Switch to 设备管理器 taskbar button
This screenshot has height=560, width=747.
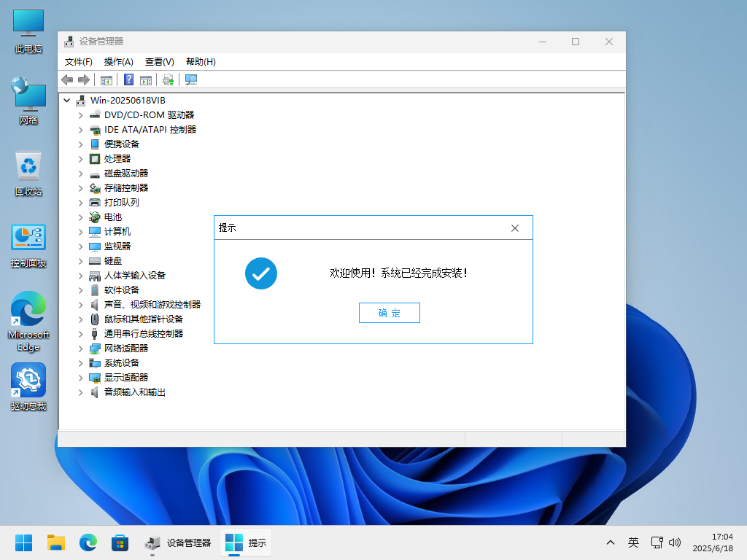[x=178, y=542]
